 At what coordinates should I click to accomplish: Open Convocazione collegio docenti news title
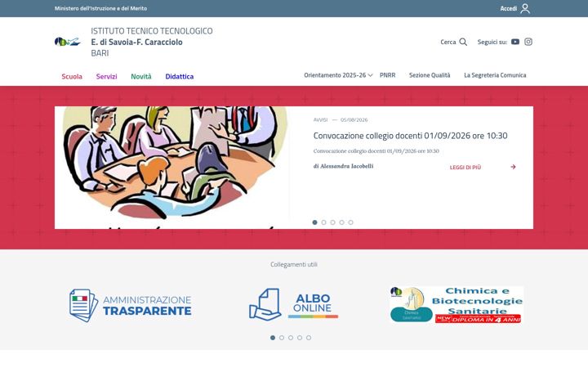click(x=410, y=136)
